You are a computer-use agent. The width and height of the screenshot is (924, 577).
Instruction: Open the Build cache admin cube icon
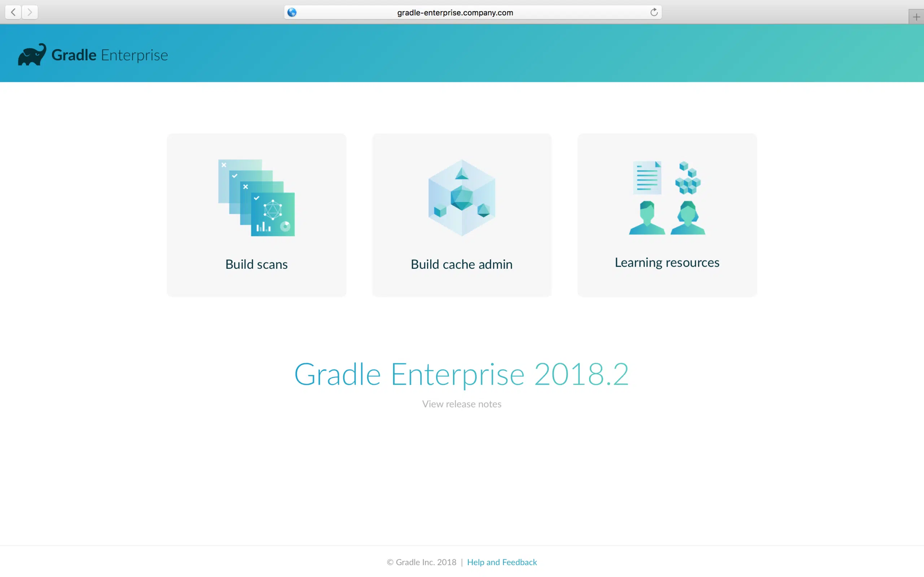tap(462, 198)
